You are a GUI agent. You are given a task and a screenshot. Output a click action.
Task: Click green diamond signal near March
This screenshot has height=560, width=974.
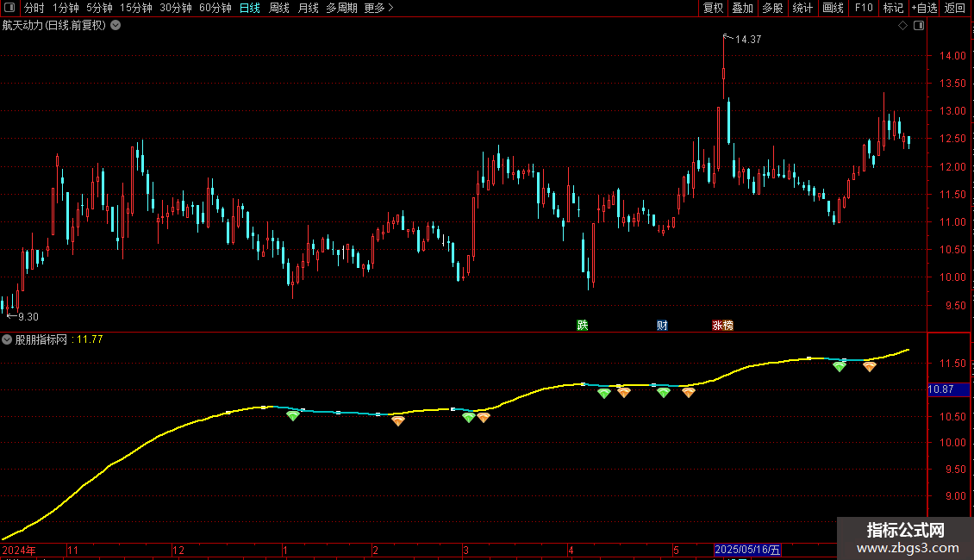(469, 418)
